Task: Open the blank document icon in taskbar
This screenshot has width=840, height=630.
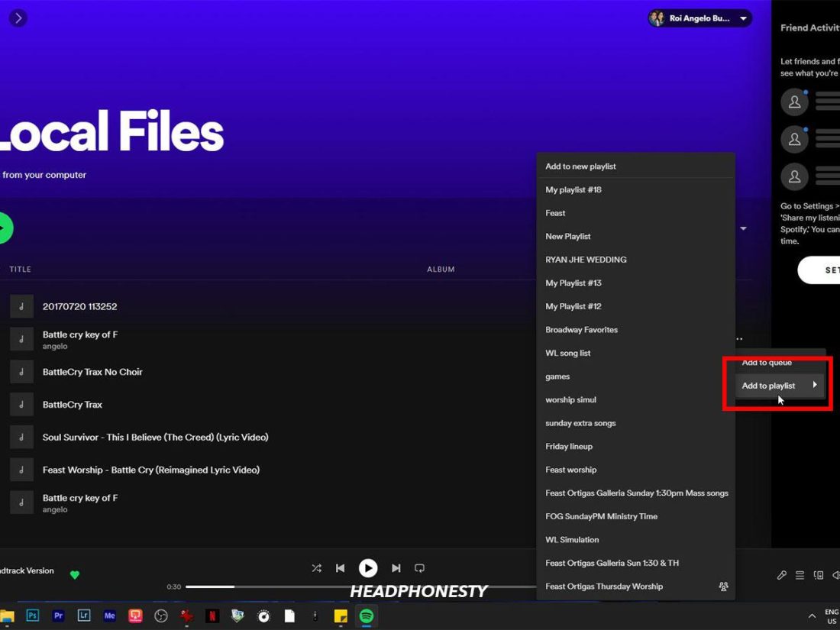Action: (x=289, y=616)
